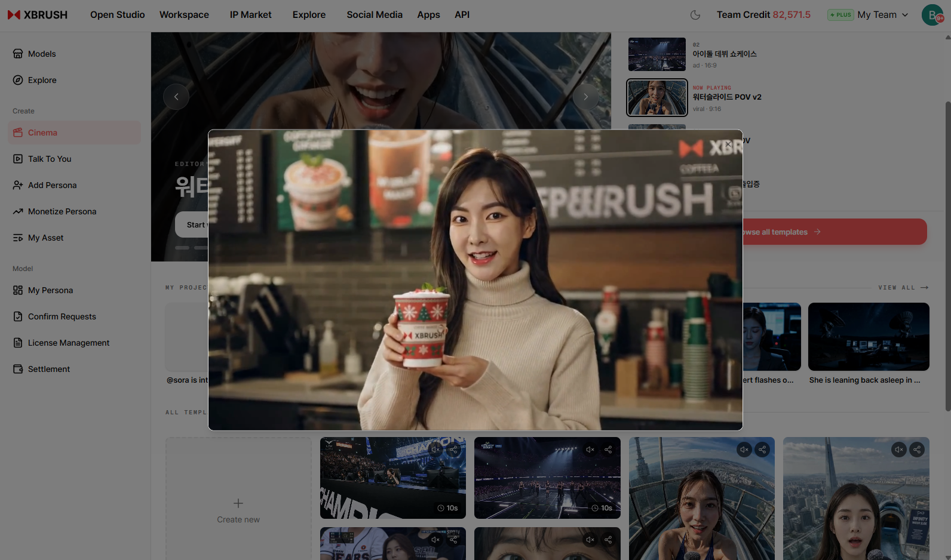Click the Start button on the hero banner
This screenshot has height=560, width=951.
[x=192, y=224]
